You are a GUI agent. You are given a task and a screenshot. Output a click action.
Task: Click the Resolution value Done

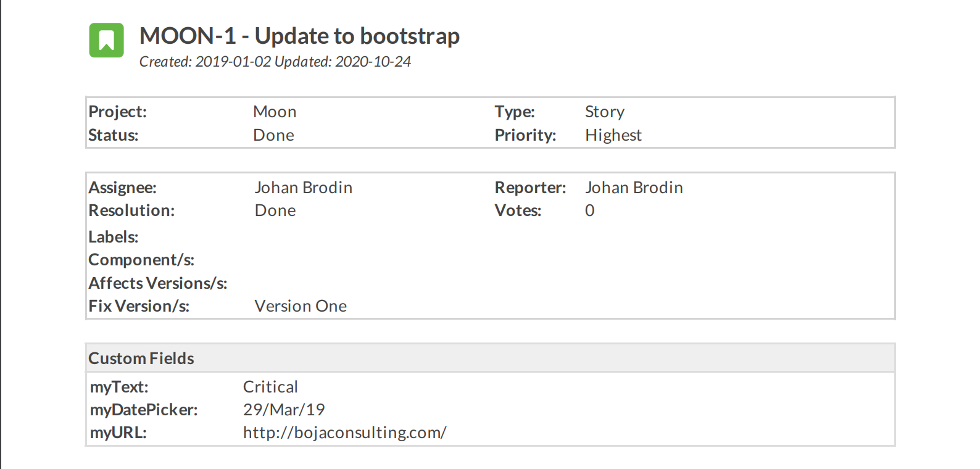click(275, 210)
